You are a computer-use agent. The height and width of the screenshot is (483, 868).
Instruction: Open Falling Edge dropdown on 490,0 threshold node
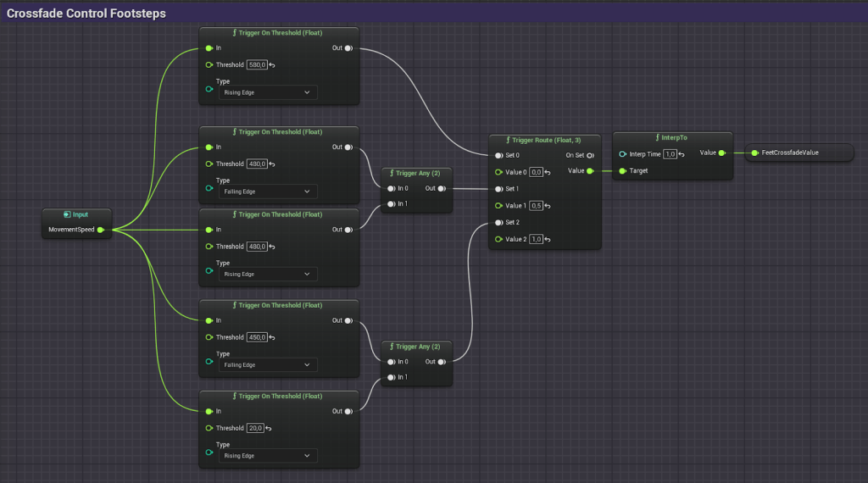[267, 192]
